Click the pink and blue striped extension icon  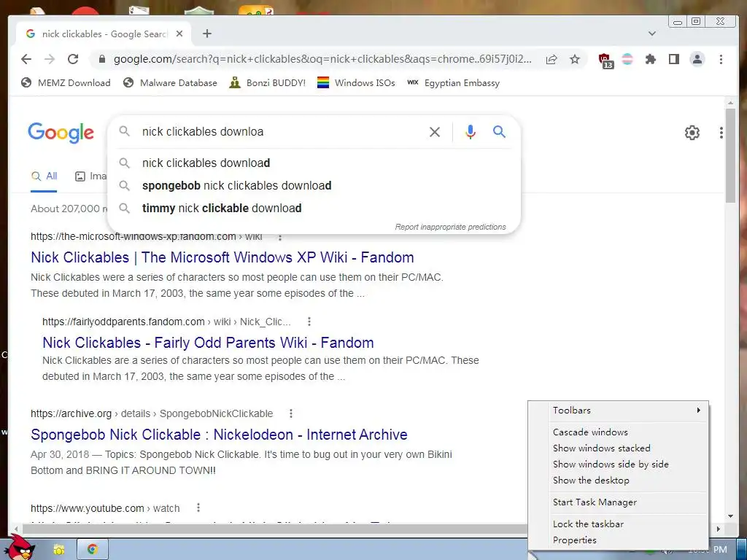627,59
